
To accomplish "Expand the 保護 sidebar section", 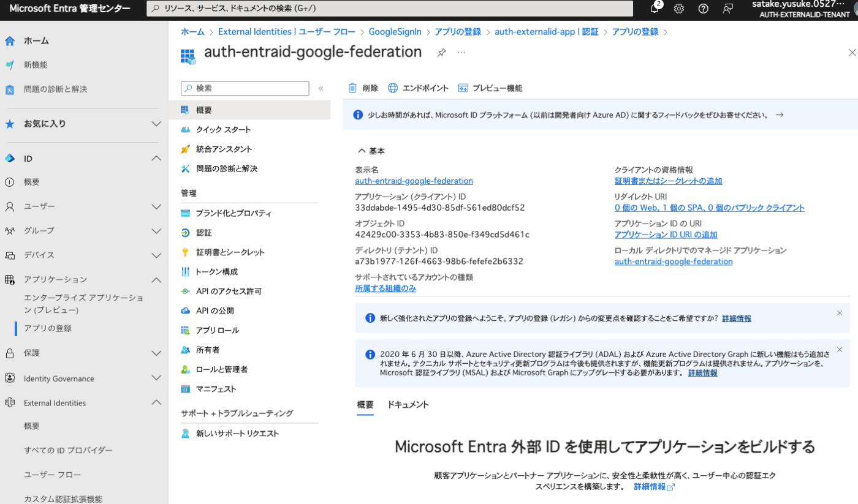I will (156, 353).
